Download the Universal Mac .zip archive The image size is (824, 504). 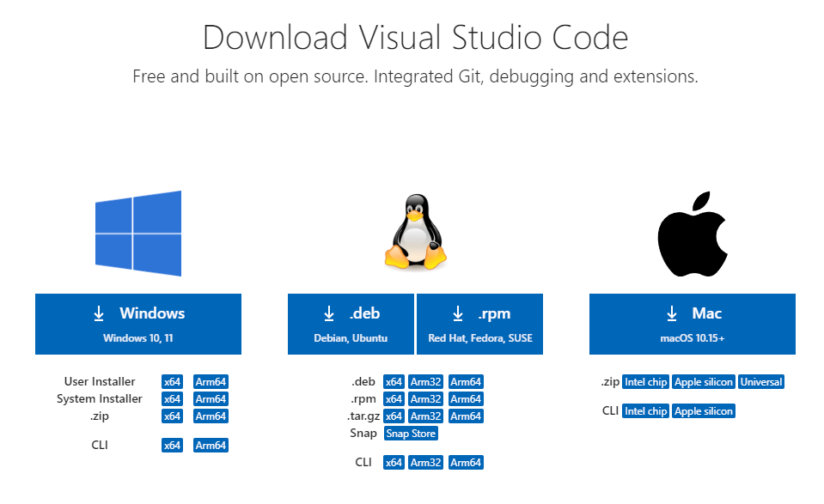pyautogui.click(x=761, y=381)
